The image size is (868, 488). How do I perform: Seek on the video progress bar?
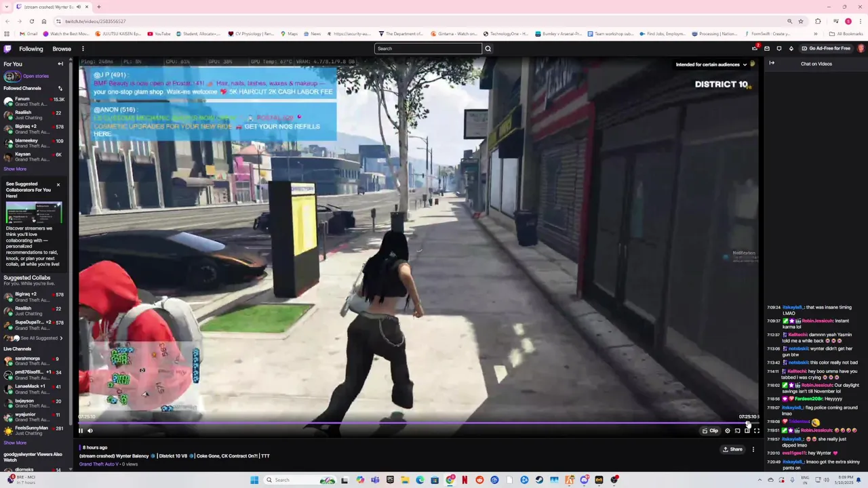[418, 423]
